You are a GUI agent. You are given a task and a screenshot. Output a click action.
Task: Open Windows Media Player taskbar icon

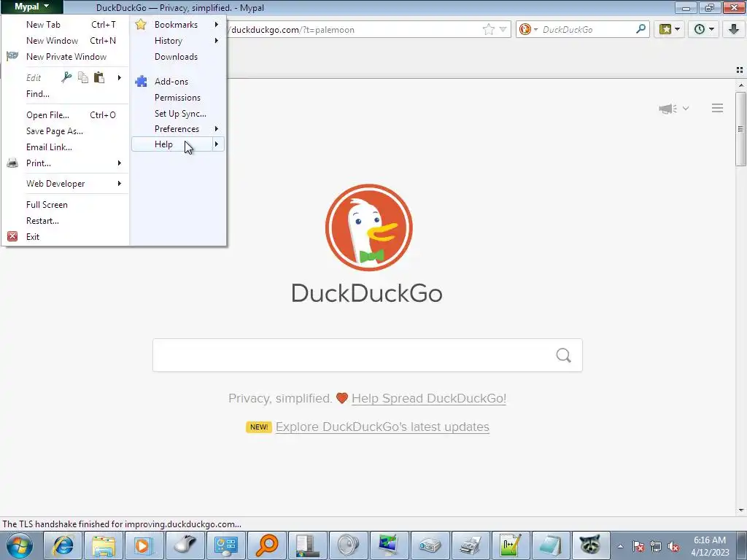143,545
